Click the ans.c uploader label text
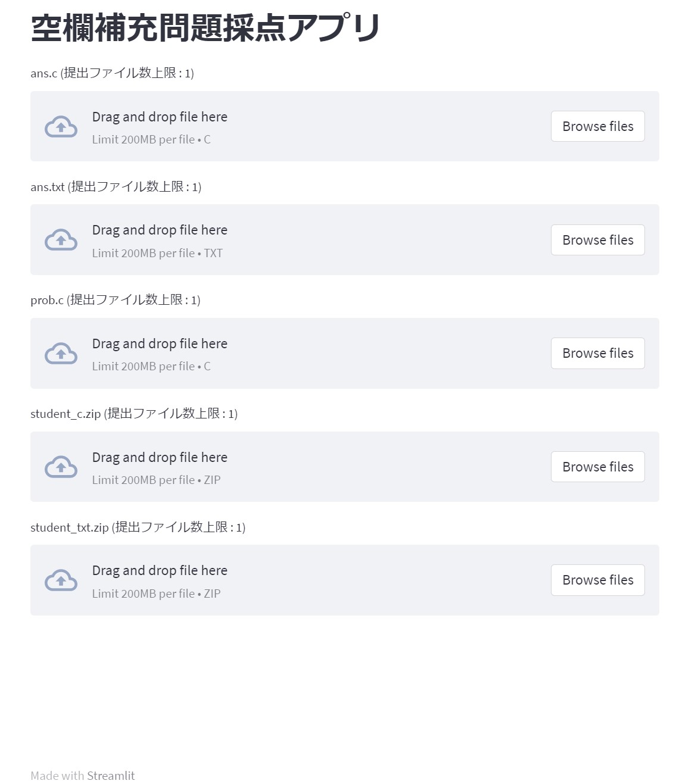 click(112, 73)
